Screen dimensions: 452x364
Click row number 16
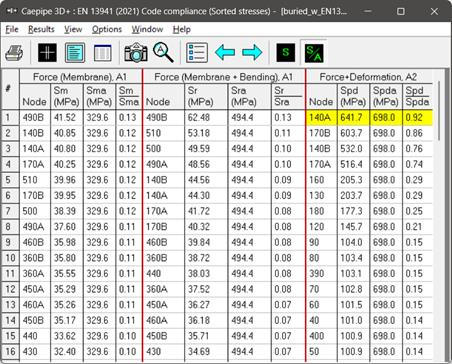click(10, 351)
